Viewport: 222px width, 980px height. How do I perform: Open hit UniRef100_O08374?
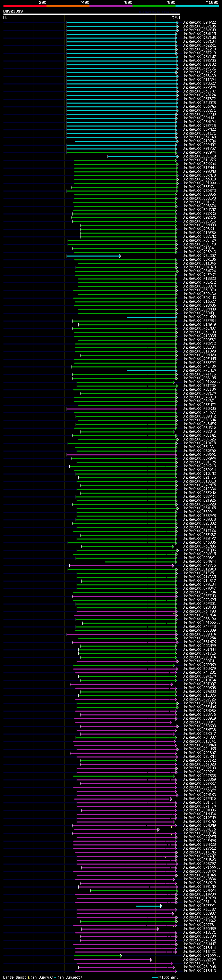[x=199, y=206]
